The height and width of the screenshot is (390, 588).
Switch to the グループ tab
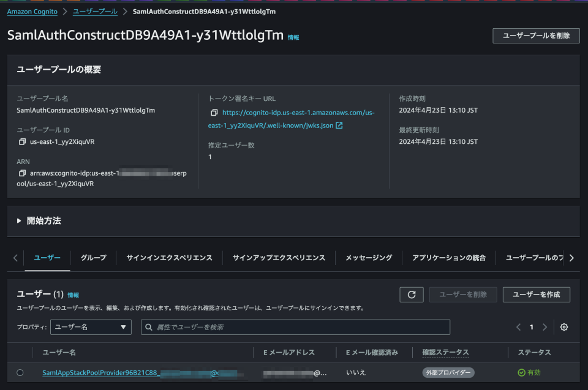[x=94, y=258]
